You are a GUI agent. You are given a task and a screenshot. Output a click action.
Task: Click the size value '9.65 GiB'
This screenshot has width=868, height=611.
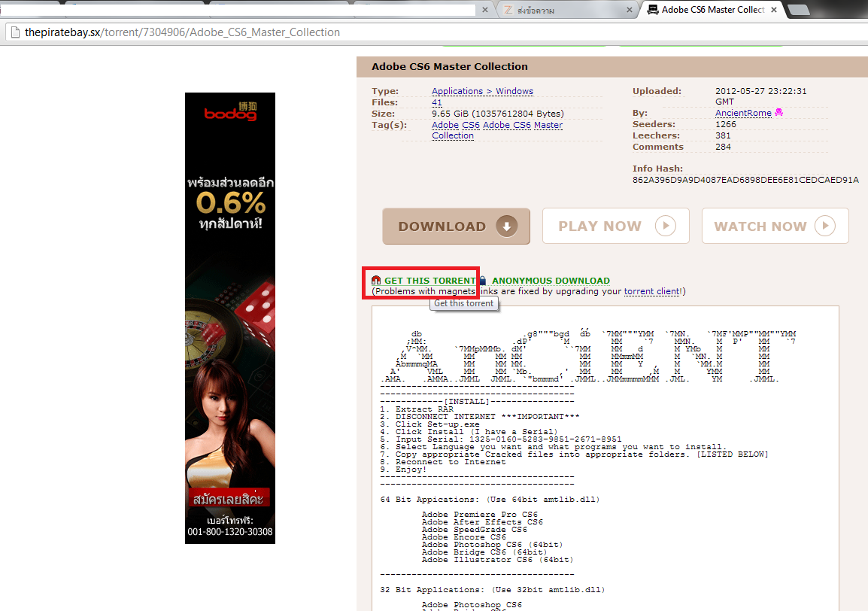click(450, 114)
